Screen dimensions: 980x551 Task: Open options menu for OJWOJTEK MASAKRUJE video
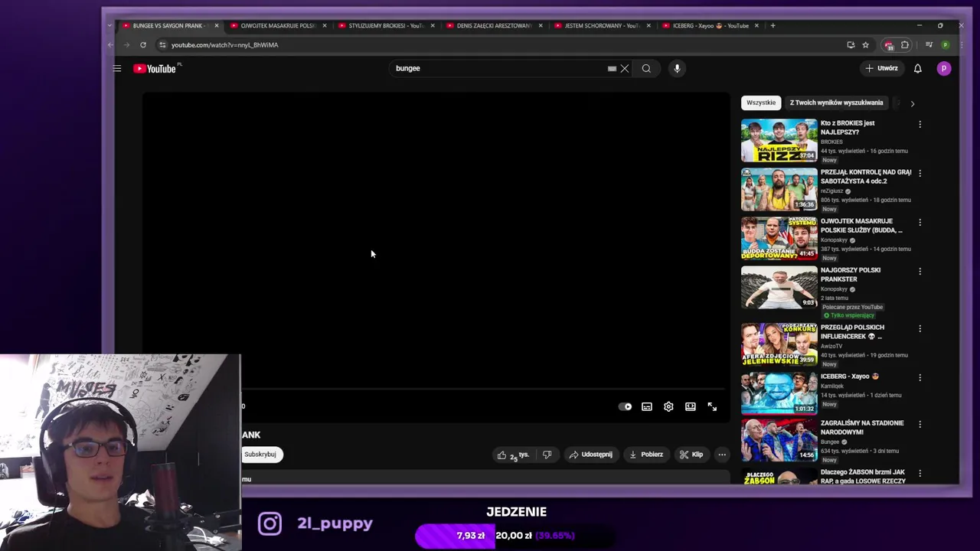coord(920,222)
